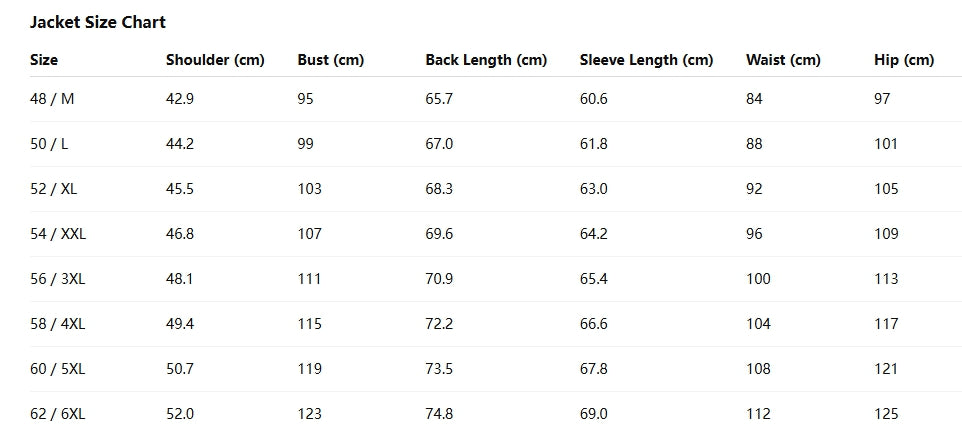962x438 pixels.
Task: Click the 62 / 6XL size cell
Action: pos(58,414)
